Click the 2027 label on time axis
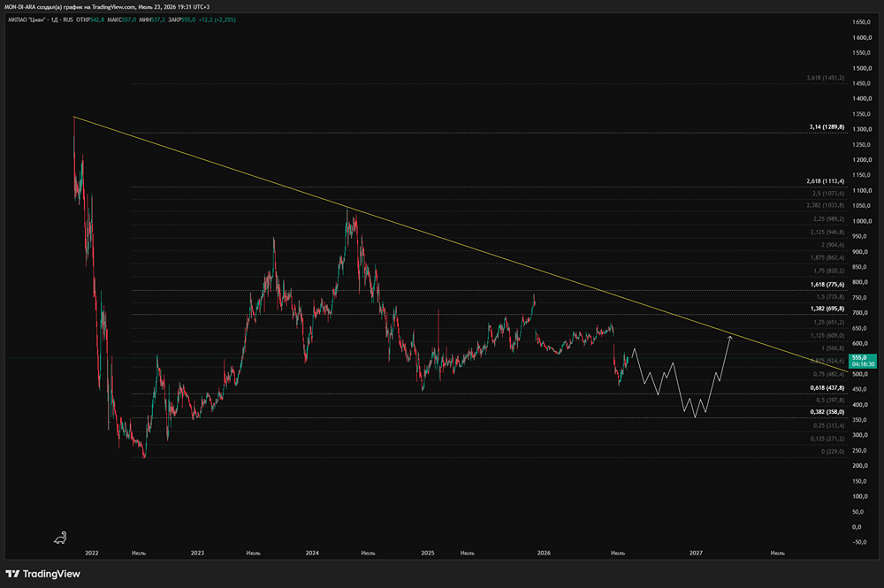Image resolution: width=884 pixels, height=588 pixels. 696,553
